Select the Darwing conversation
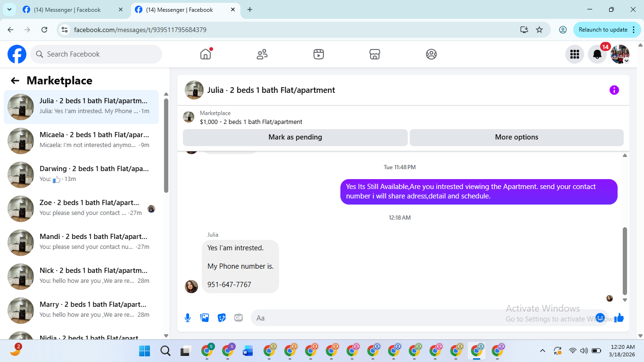The height and width of the screenshot is (362, 644). click(x=81, y=175)
